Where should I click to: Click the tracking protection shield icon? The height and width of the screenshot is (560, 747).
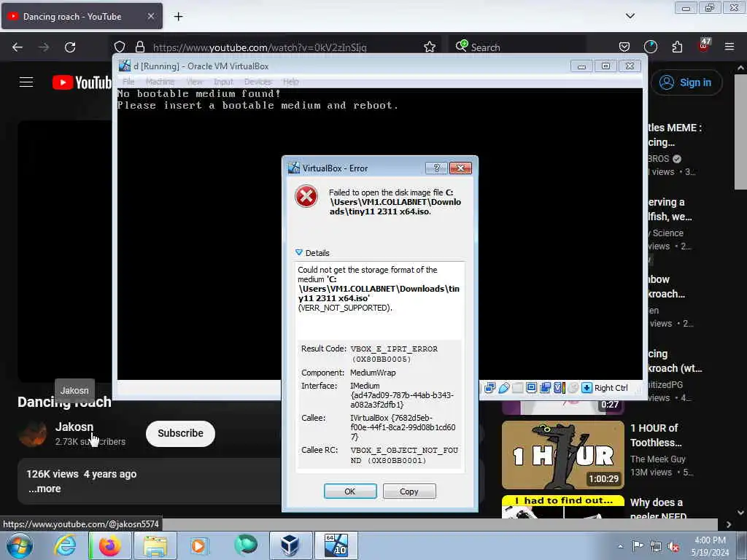(119, 47)
